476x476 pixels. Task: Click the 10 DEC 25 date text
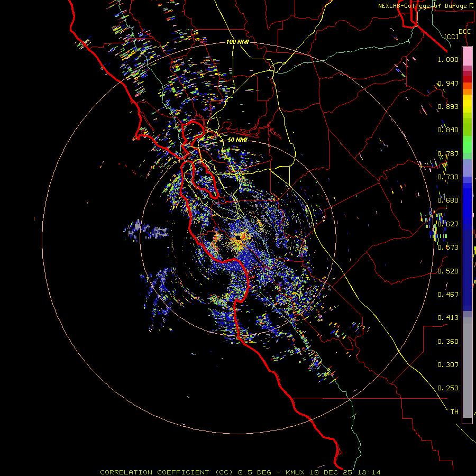330,472
